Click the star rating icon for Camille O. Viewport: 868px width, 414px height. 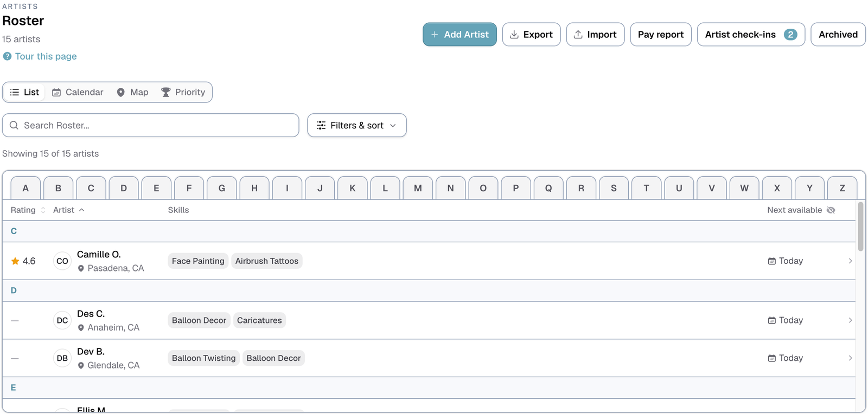tap(15, 261)
